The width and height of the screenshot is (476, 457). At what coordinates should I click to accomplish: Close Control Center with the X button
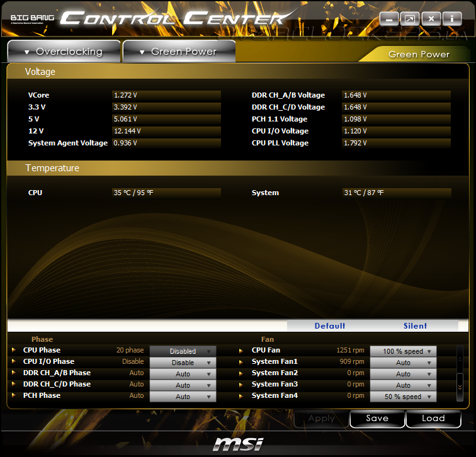point(431,19)
